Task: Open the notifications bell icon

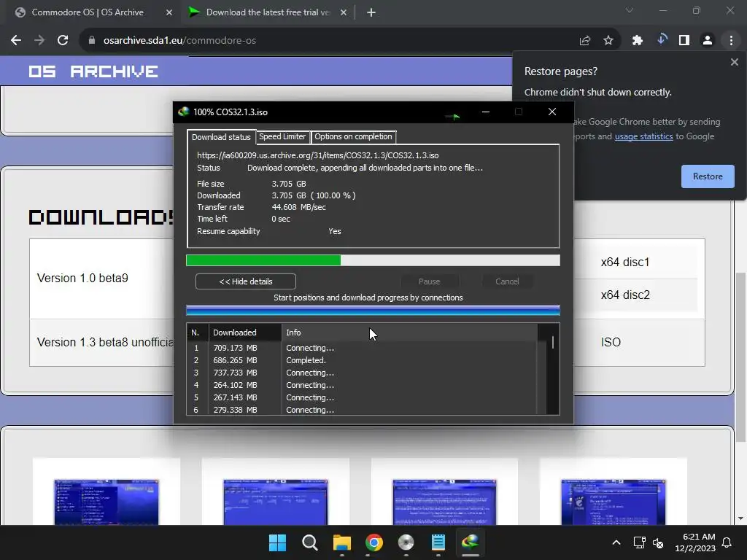Action: point(727,542)
